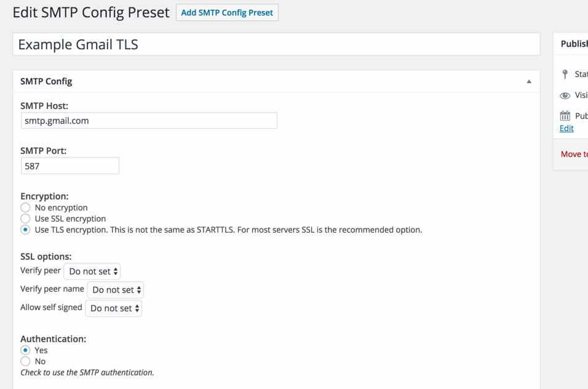The width and height of the screenshot is (588, 389).
Task: Click the Edit link in Publish box
Action: [x=566, y=128]
